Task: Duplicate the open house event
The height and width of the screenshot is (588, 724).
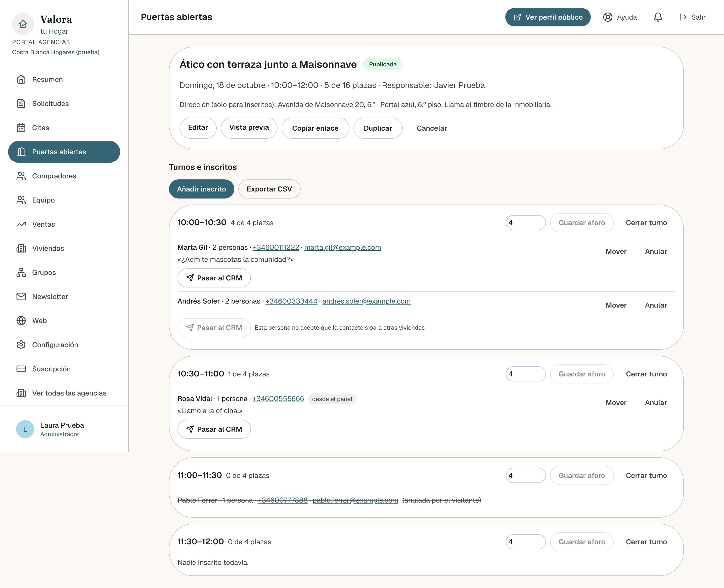Action: point(378,128)
